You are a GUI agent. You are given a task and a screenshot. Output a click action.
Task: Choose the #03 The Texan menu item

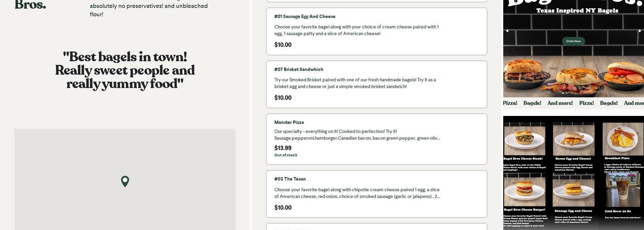(x=376, y=194)
